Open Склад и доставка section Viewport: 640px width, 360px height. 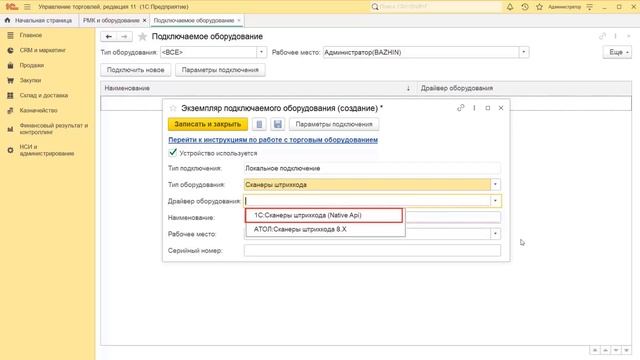tap(44, 95)
